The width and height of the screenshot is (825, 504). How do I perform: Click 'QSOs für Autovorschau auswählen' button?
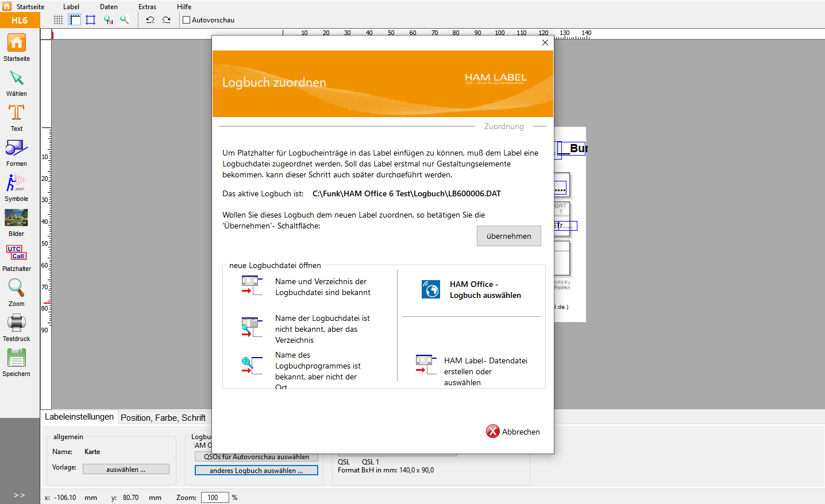click(256, 457)
